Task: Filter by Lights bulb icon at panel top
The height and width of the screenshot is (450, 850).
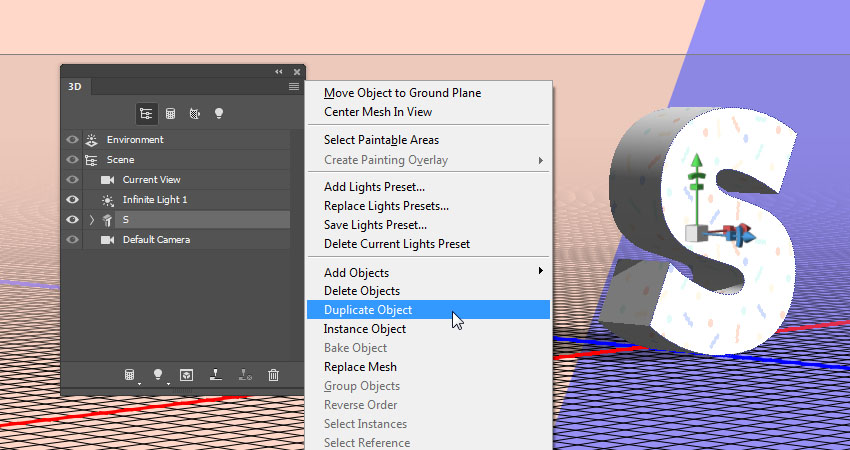Action: pyautogui.click(x=218, y=113)
